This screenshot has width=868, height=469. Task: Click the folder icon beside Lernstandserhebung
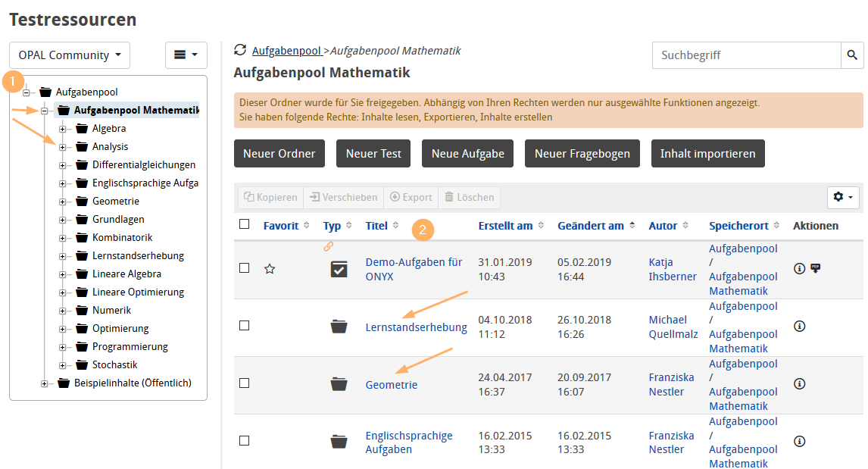coord(339,326)
